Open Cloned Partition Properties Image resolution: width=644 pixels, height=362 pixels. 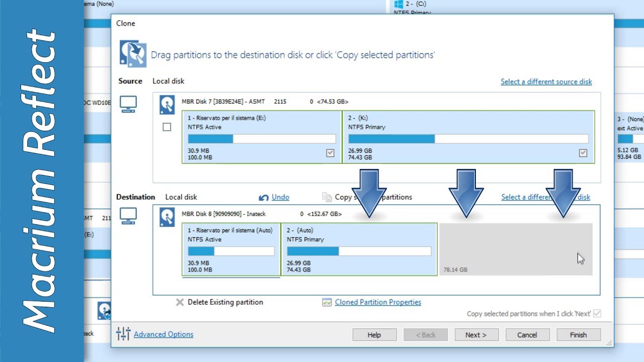(x=378, y=302)
